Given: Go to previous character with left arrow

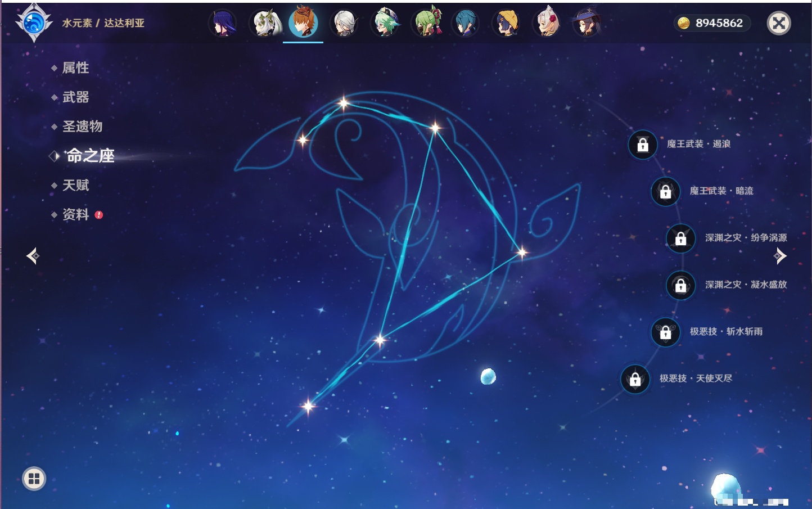Looking at the screenshot, I should (33, 256).
